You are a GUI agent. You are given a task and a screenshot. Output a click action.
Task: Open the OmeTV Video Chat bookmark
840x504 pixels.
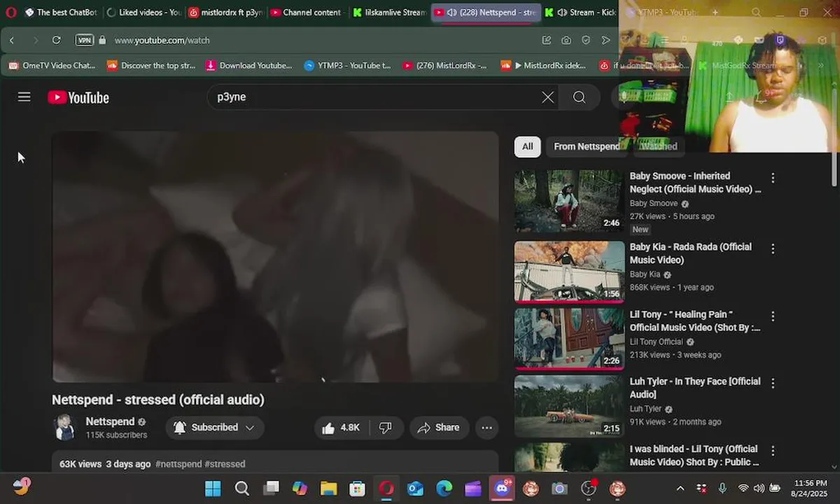click(x=52, y=66)
